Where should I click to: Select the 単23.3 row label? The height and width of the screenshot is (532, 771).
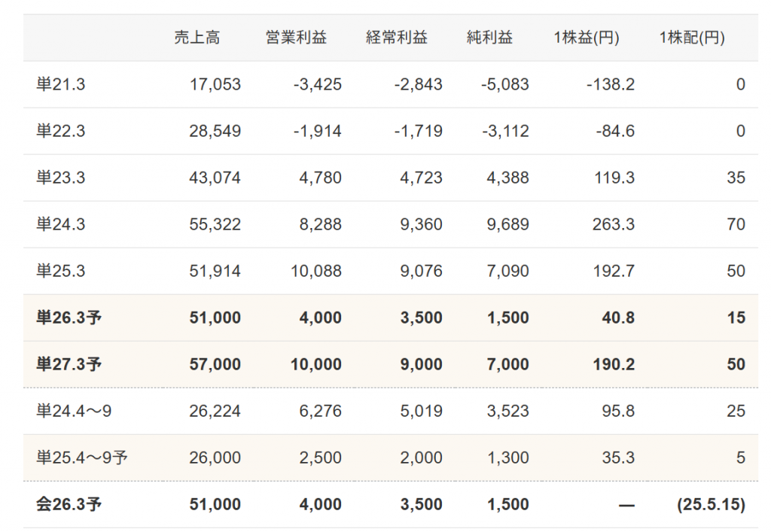pos(60,178)
